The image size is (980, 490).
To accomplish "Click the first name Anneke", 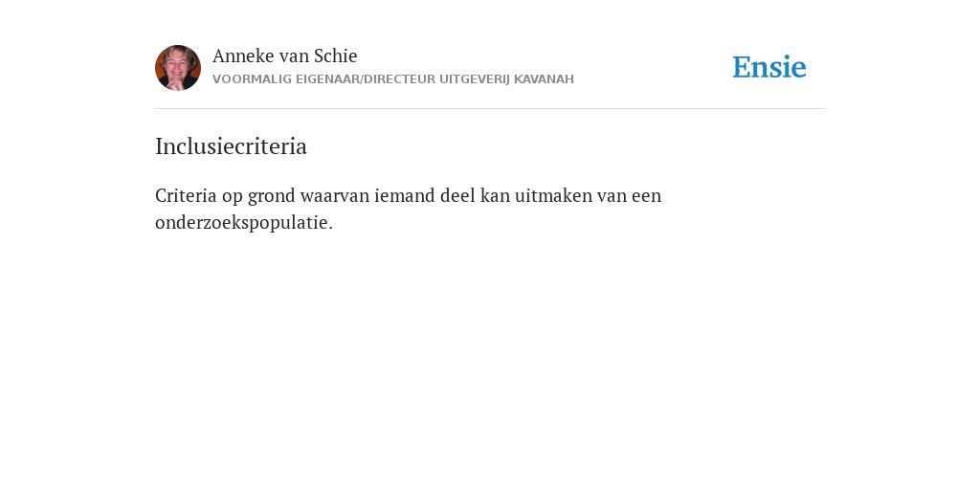I will click(x=243, y=56).
